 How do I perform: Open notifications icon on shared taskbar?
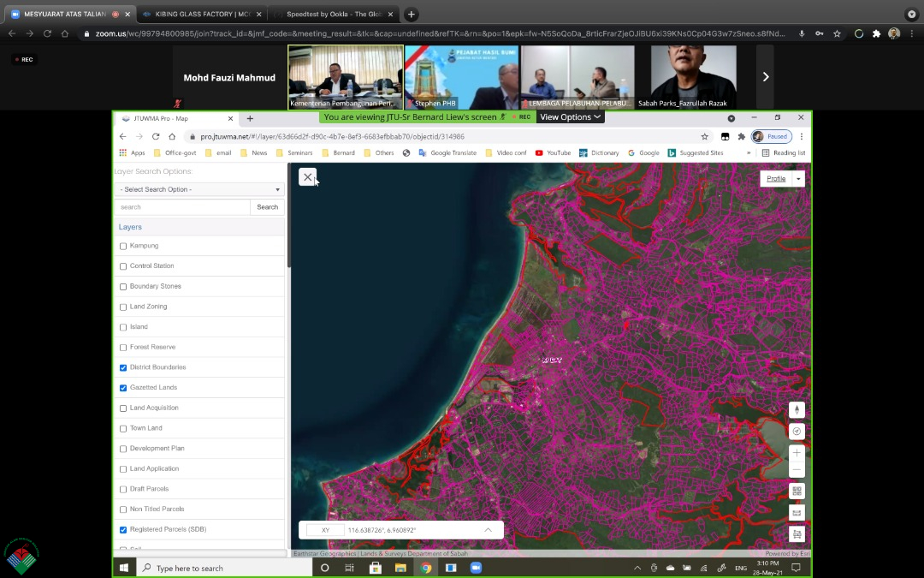[796, 568]
